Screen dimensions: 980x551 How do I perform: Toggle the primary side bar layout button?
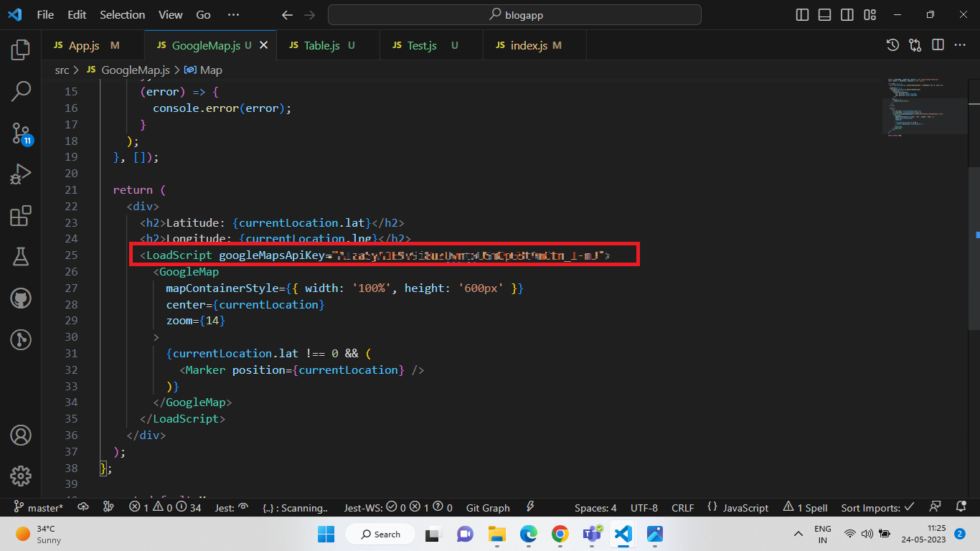coord(803,14)
